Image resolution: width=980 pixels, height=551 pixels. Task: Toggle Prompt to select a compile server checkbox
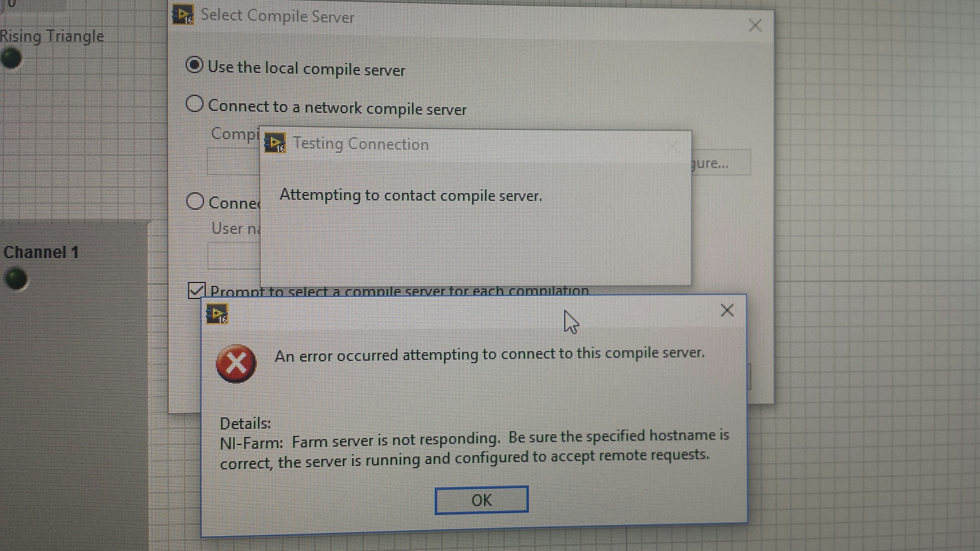tap(197, 291)
